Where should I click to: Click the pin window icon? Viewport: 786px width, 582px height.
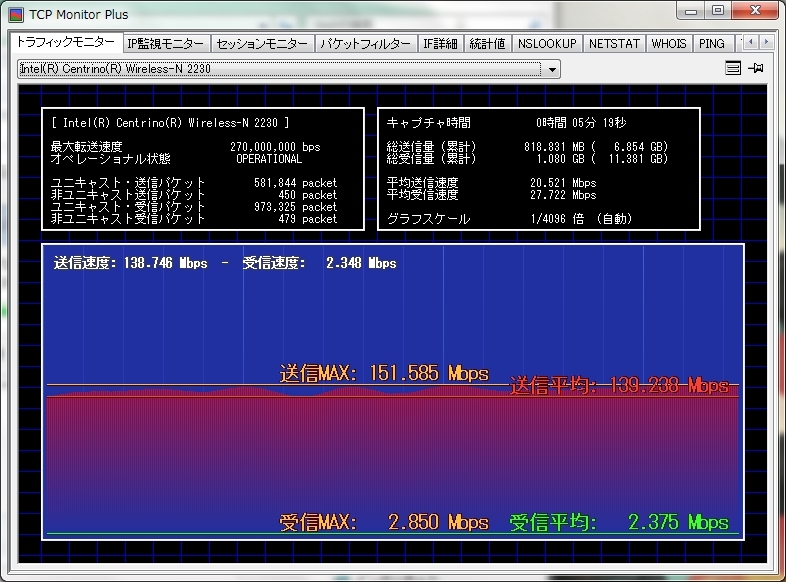756,69
